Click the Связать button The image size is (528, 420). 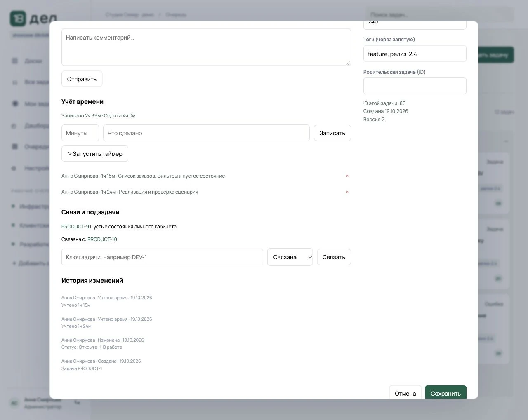coord(334,257)
